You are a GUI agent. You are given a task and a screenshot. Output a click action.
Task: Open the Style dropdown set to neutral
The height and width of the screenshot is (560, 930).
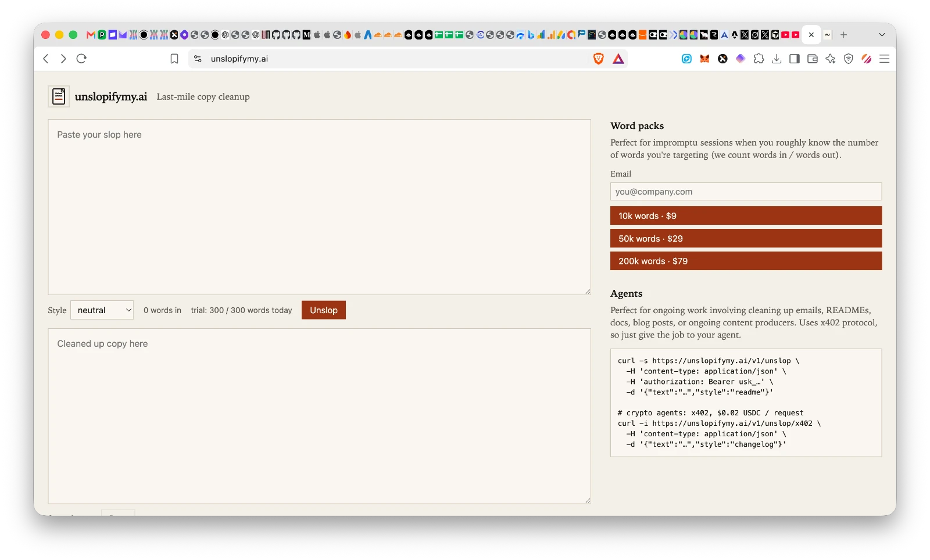(102, 310)
